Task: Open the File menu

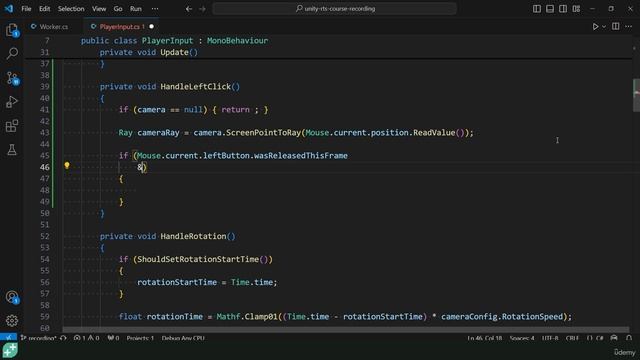Action: (26, 9)
